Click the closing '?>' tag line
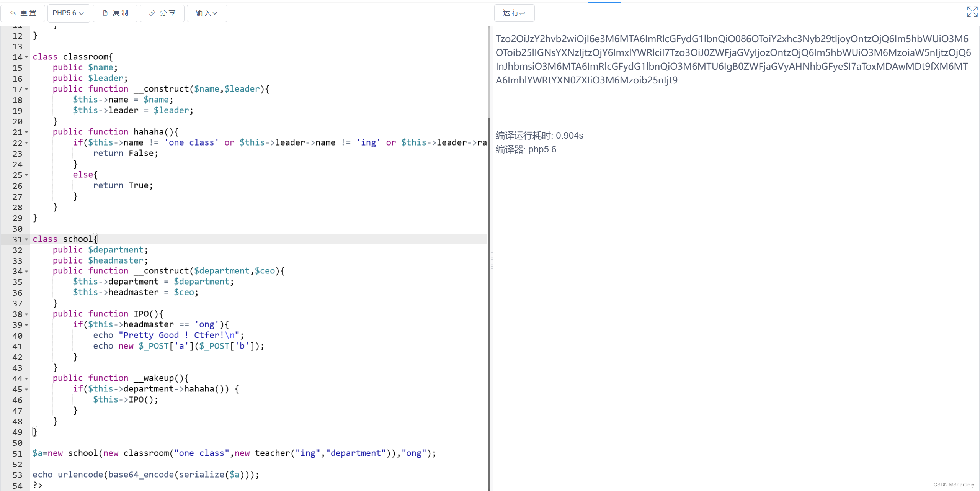 (x=38, y=485)
